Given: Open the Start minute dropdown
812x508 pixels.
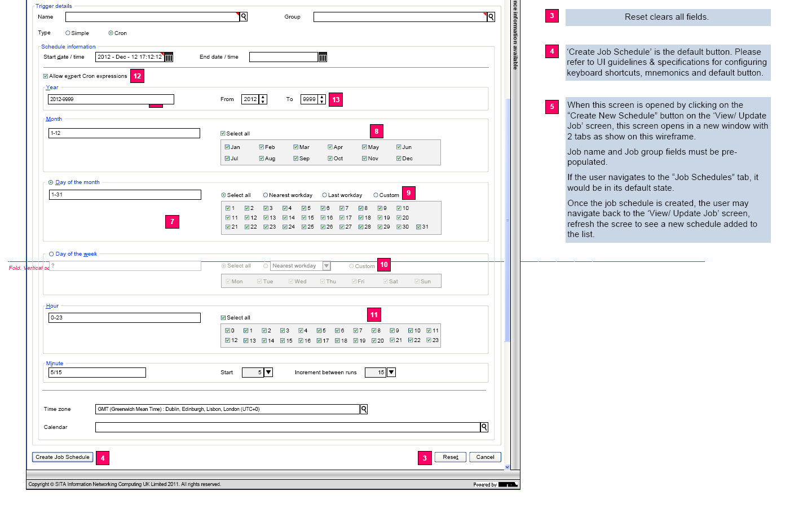Looking at the screenshot, I should (268, 372).
